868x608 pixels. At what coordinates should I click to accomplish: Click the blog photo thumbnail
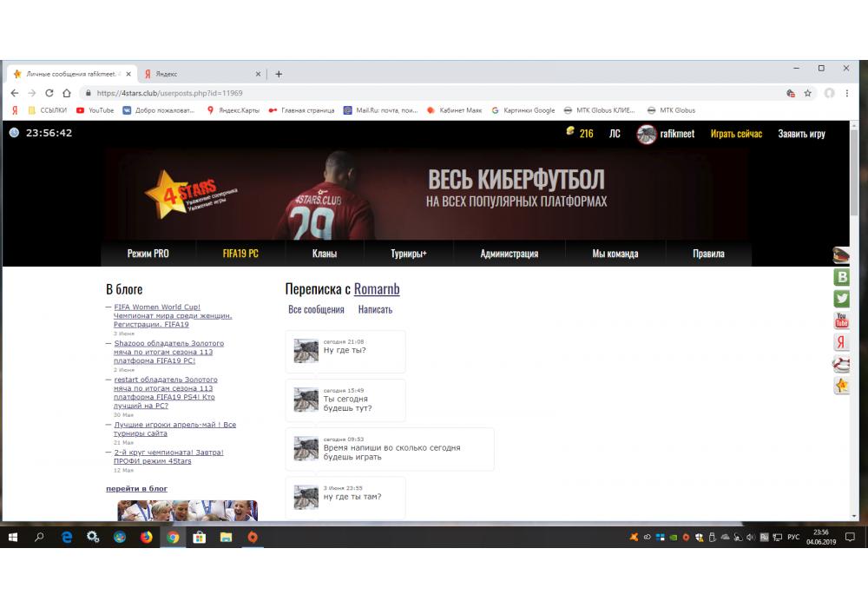tap(187, 511)
